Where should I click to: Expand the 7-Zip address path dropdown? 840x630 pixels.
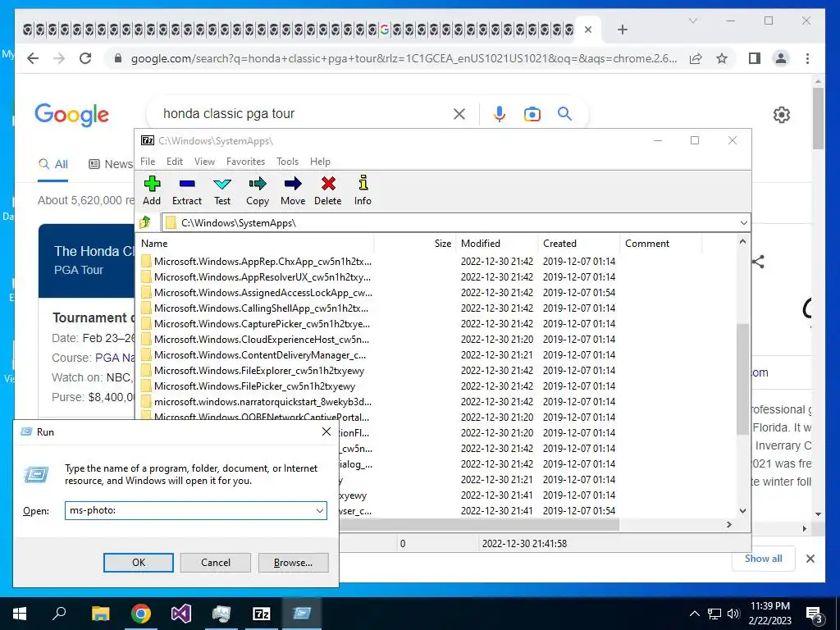pyautogui.click(x=743, y=223)
